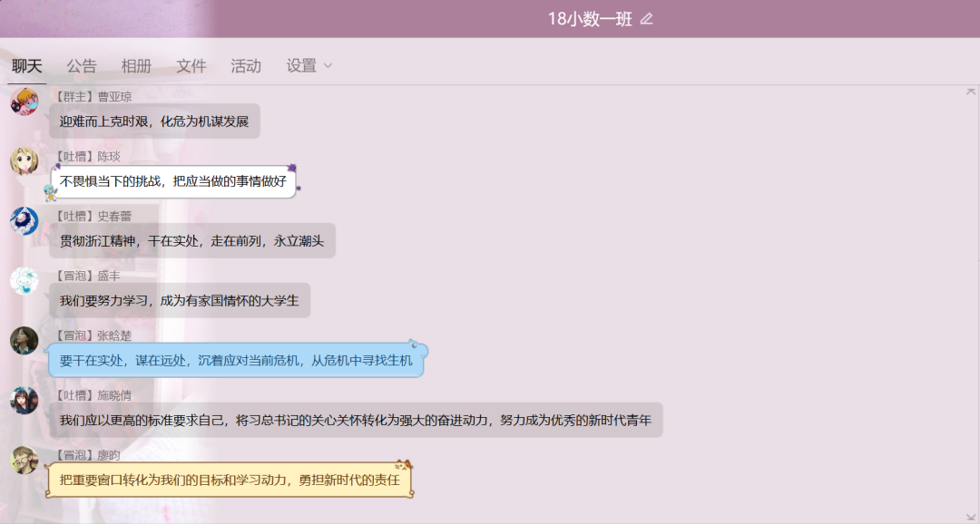Viewport: 980px width, 524px height.
Task: Click the scroll-up arrow at chat top right
Action: (x=971, y=92)
